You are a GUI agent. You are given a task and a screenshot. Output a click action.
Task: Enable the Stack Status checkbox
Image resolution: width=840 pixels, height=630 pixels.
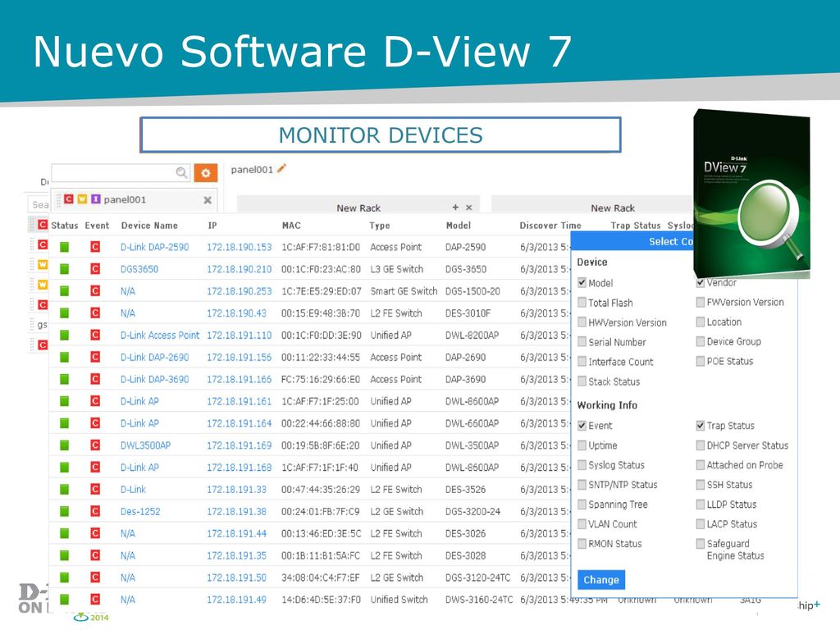coord(582,381)
